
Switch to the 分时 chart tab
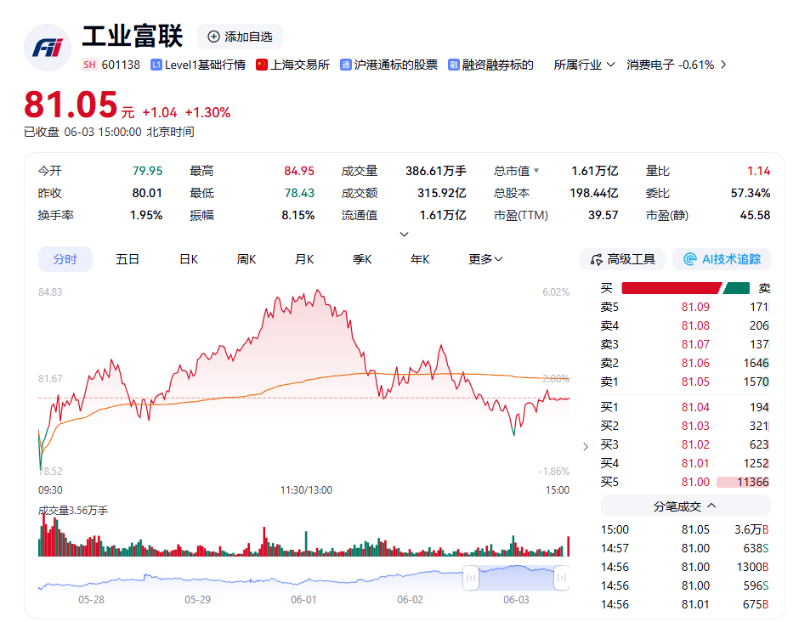[65, 259]
